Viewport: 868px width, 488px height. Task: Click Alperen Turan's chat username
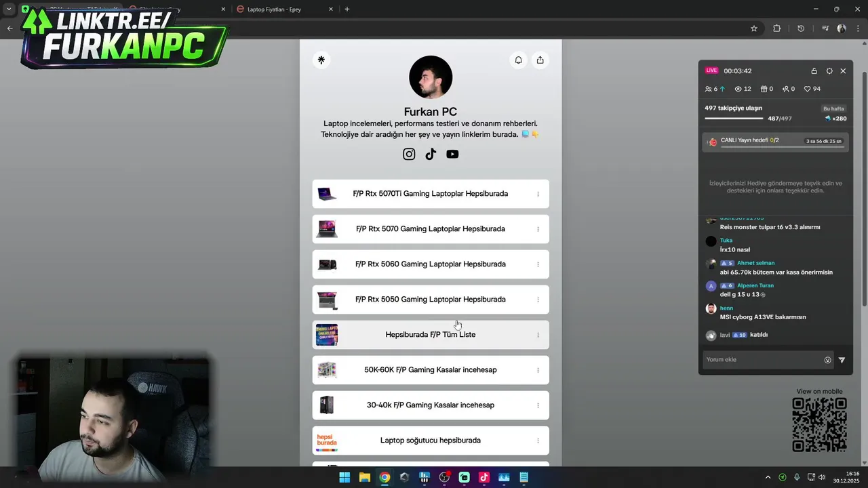coord(755,285)
